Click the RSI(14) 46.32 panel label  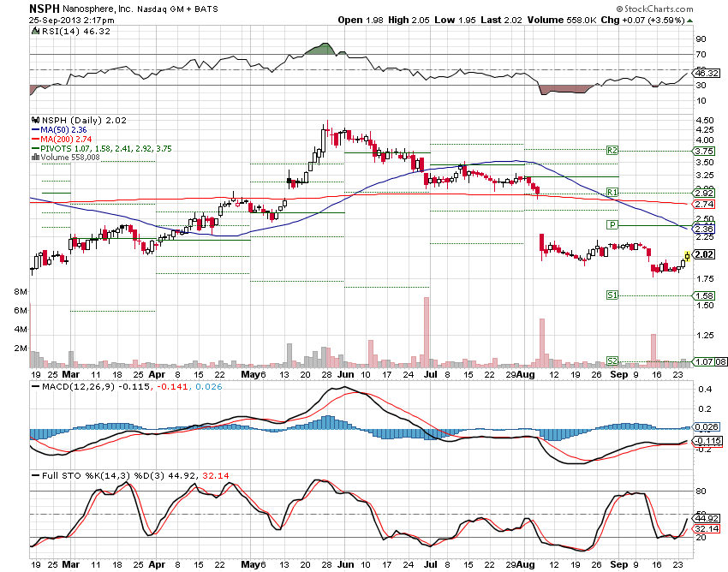(75, 31)
